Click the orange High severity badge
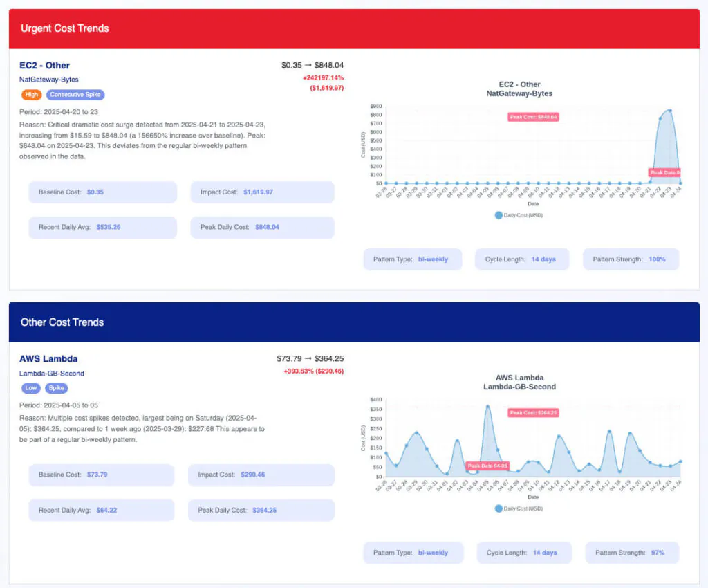The image size is (708, 588). click(x=32, y=94)
